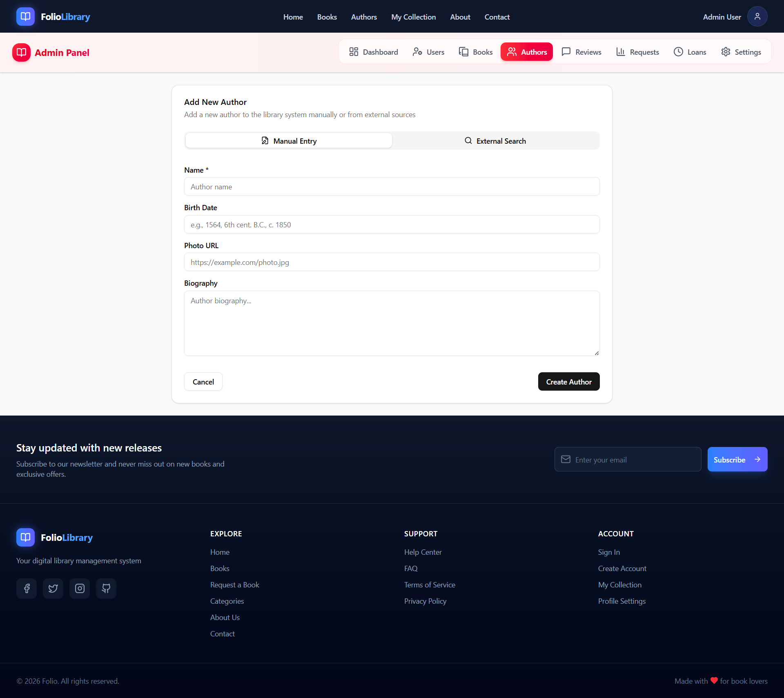Image resolution: width=784 pixels, height=698 pixels.
Task: Open the Books admin section
Action: [x=464, y=52]
